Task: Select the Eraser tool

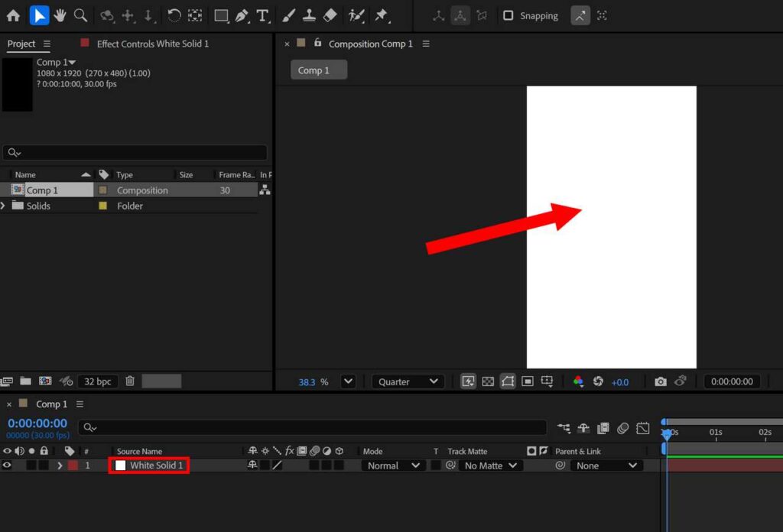Action: (x=330, y=15)
